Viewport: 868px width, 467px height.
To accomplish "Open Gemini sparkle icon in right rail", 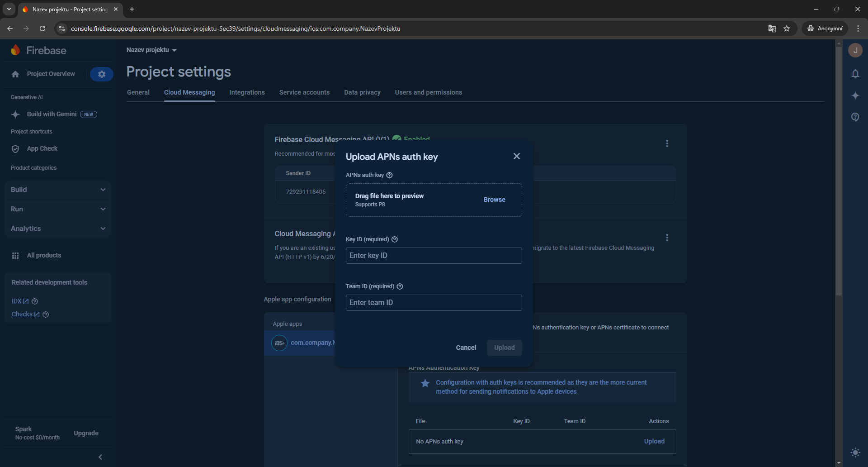I will point(855,95).
